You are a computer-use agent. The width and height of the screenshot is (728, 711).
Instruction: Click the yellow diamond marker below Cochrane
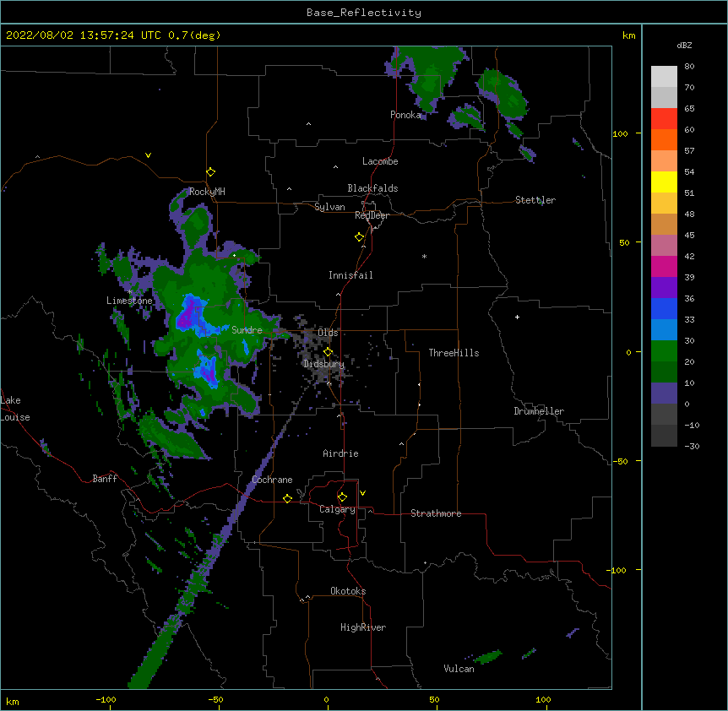point(287,498)
